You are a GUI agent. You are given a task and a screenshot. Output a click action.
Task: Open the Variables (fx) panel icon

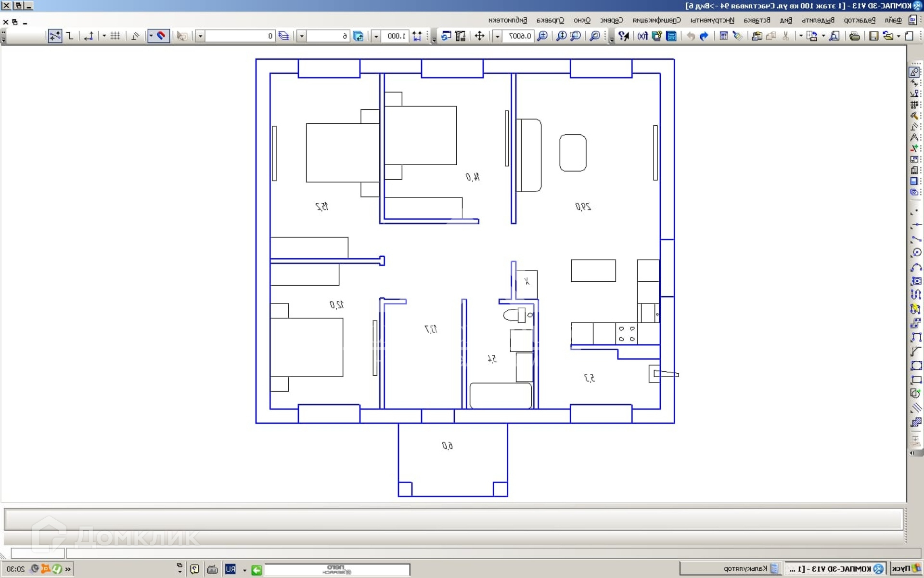click(642, 36)
